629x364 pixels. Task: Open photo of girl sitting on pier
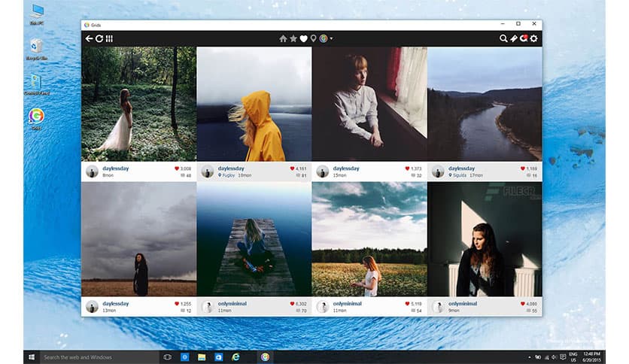pyautogui.click(x=254, y=239)
